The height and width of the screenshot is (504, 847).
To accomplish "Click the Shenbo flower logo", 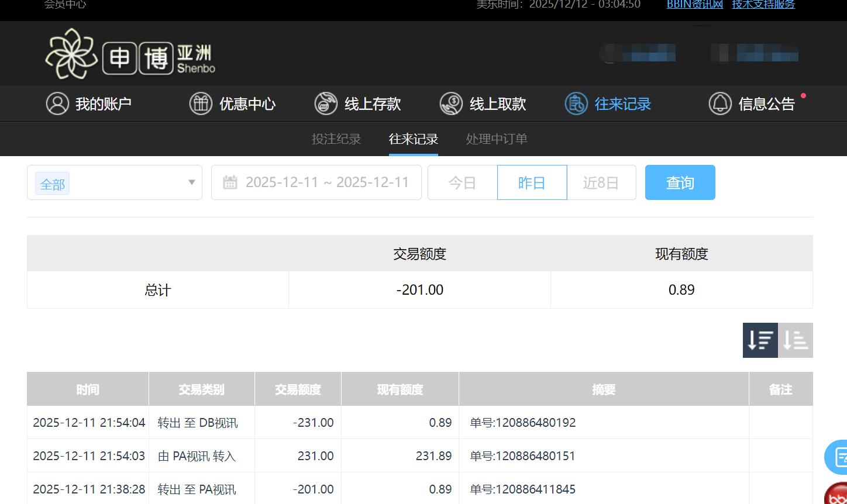I will [73, 53].
